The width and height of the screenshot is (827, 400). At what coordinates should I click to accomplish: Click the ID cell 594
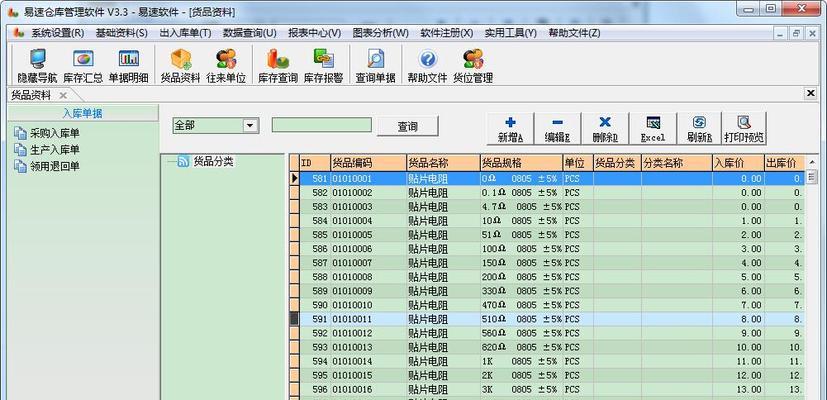coord(315,361)
